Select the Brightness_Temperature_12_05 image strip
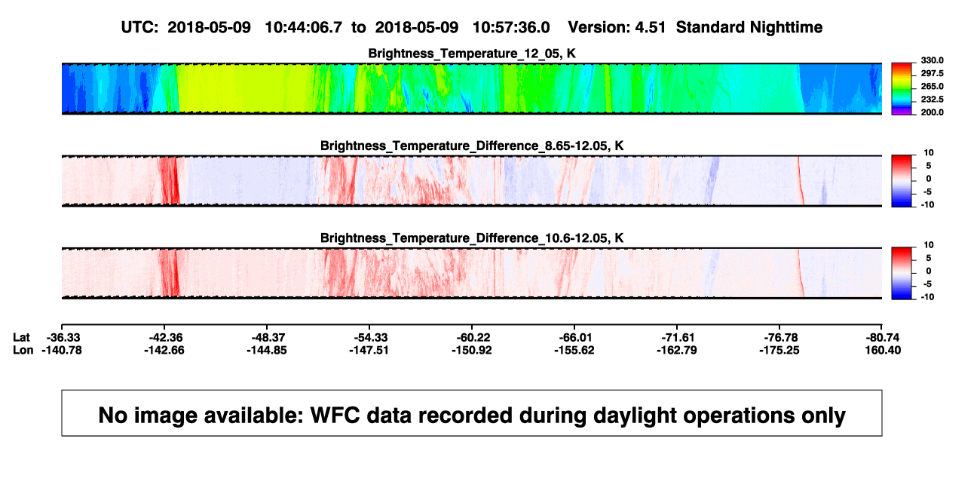The image size is (980, 503). 472,88
